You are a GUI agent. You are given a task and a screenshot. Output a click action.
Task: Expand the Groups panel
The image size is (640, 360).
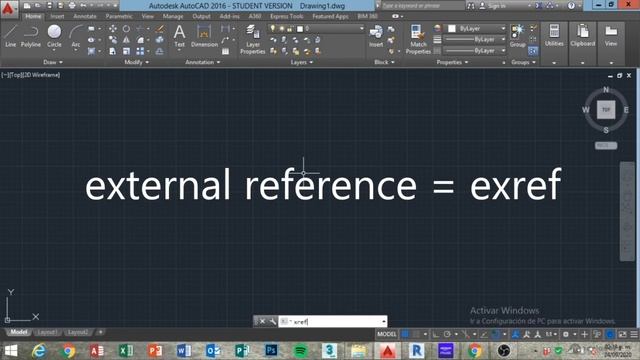tap(523, 62)
